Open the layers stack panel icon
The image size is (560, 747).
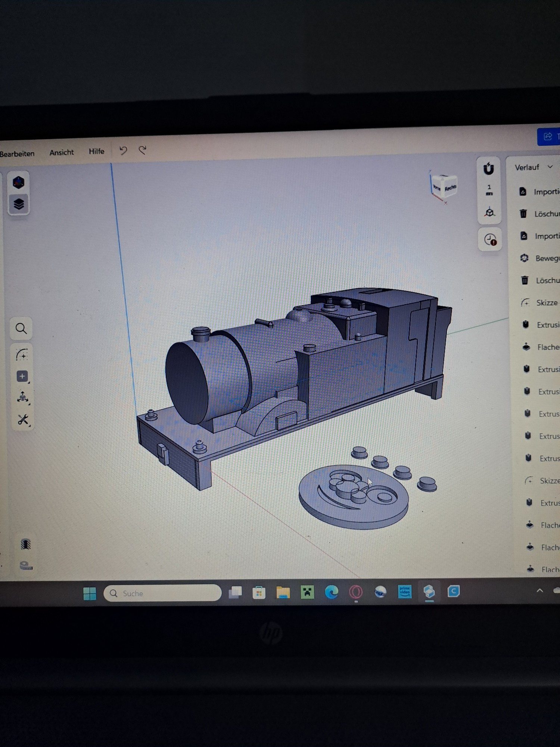click(19, 204)
